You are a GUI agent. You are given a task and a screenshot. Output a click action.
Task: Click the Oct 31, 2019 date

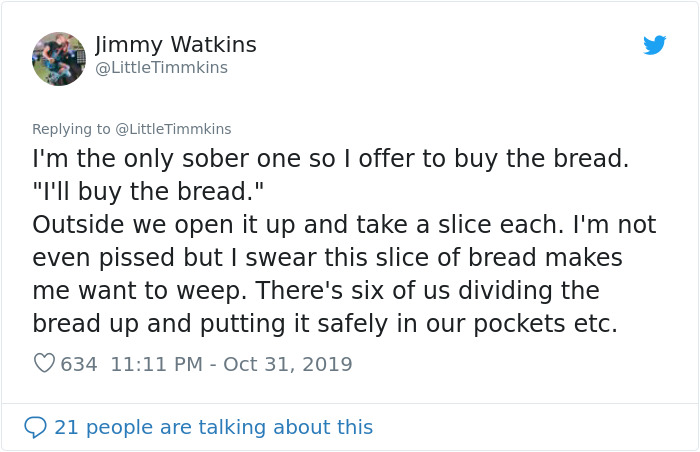pyautogui.click(x=288, y=364)
